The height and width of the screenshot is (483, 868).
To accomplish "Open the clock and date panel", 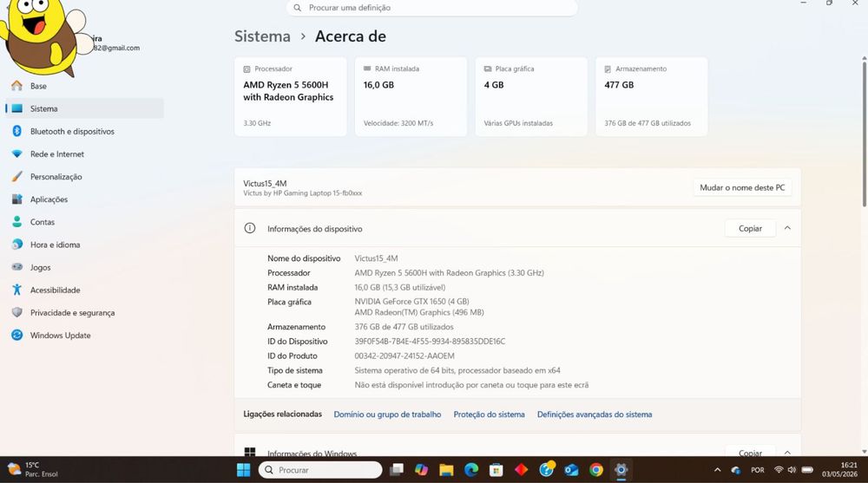I will (x=839, y=470).
